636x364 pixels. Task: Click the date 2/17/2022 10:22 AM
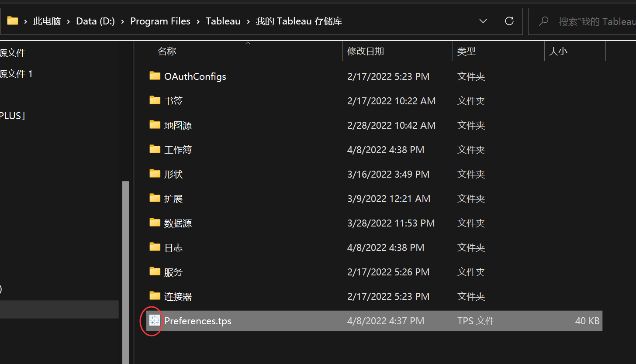click(391, 101)
